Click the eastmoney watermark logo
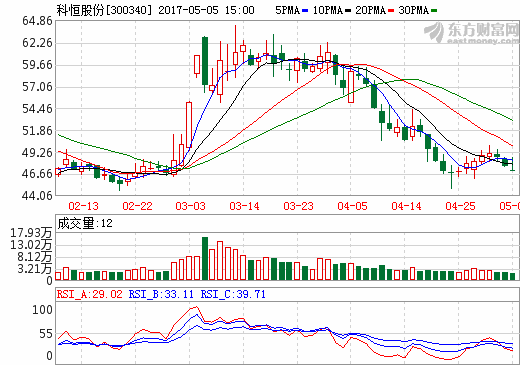Image resolution: width=520 pixels, height=365 pixels. [x=471, y=33]
